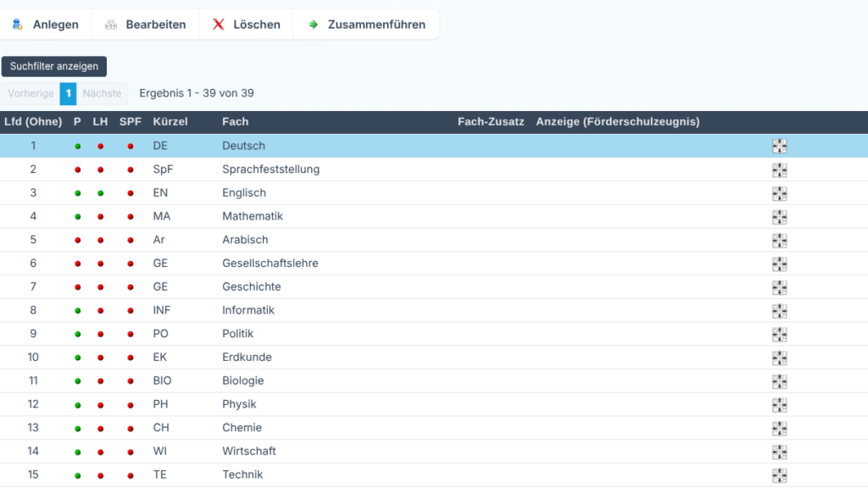Click the Chemie subject name
The height and width of the screenshot is (489, 868).
coord(242,428)
